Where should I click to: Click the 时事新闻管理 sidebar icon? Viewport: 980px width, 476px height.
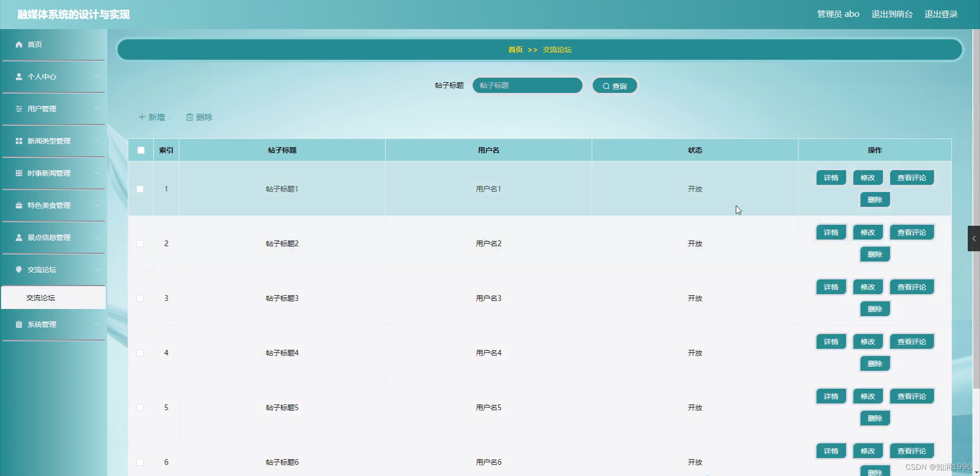coord(18,173)
